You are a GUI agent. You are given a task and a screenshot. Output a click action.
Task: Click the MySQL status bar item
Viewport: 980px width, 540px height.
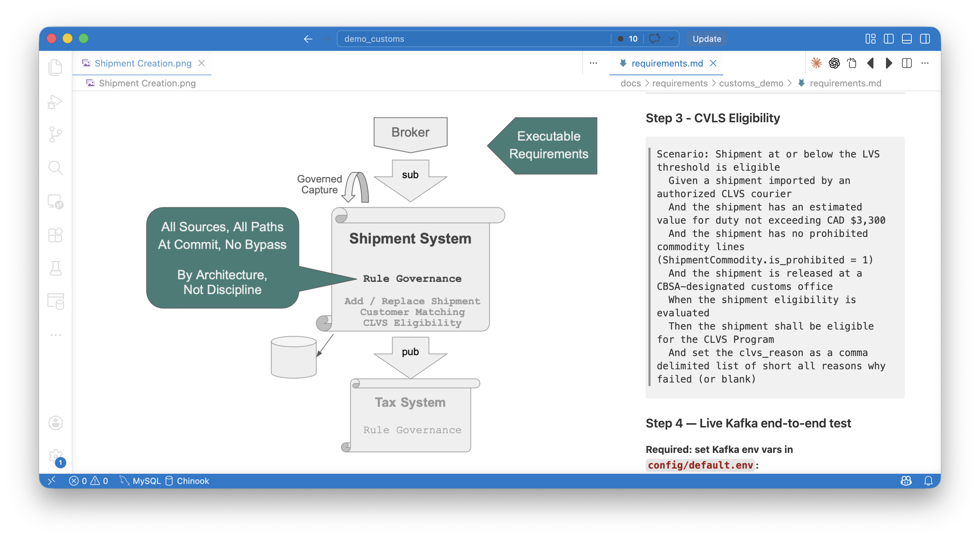tap(141, 481)
